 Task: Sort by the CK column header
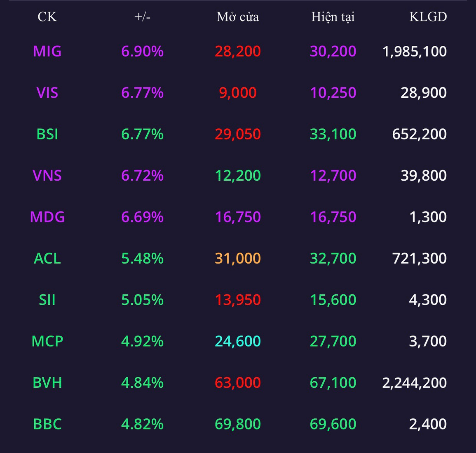47,17
